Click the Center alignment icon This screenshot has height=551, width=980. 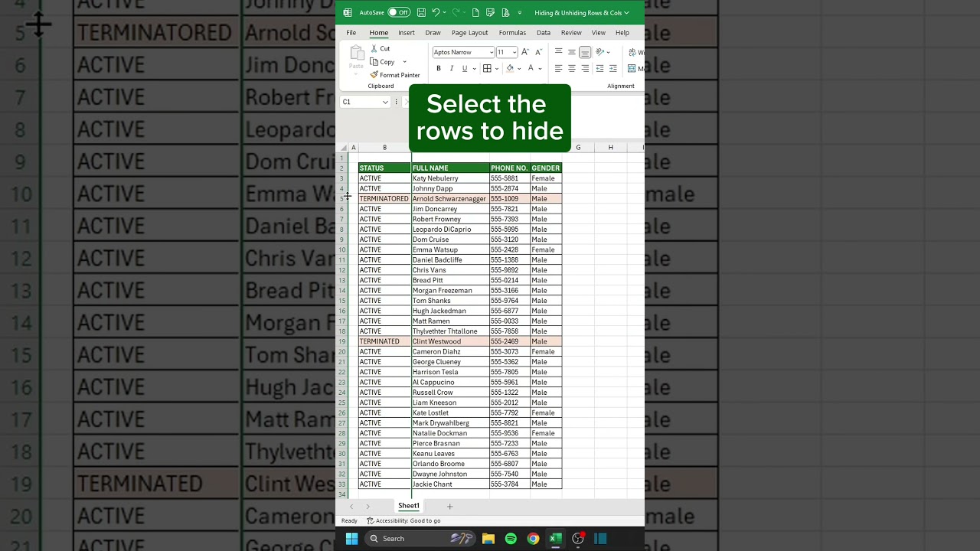571,68
